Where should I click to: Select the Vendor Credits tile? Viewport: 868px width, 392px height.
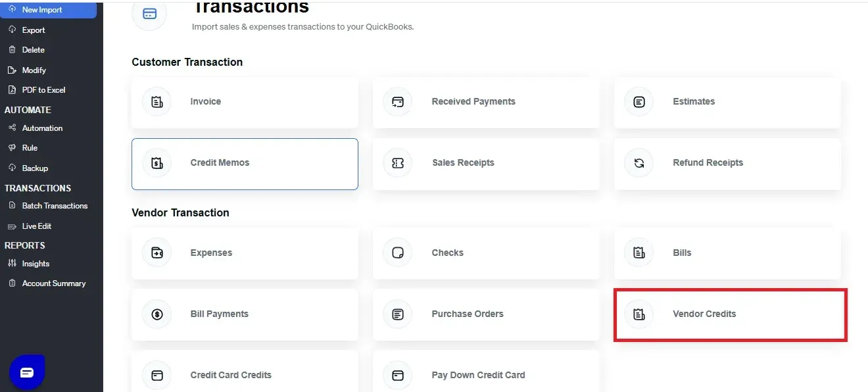pos(730,314)
